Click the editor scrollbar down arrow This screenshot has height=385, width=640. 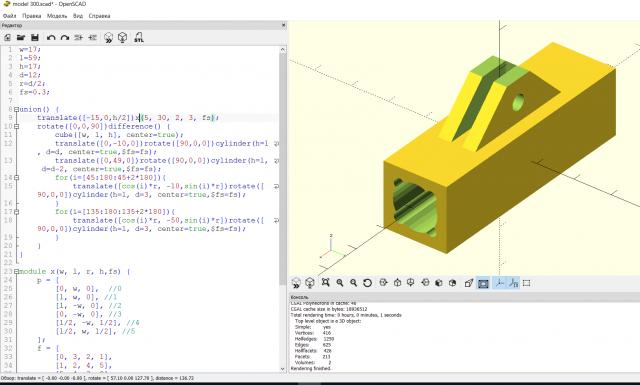point(282,369)
